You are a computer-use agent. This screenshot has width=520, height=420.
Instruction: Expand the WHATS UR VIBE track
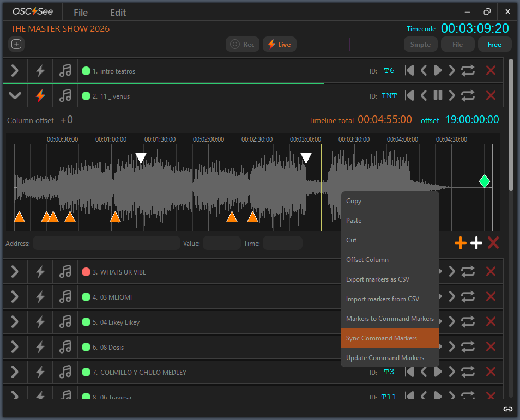click(x=15, y=272)
